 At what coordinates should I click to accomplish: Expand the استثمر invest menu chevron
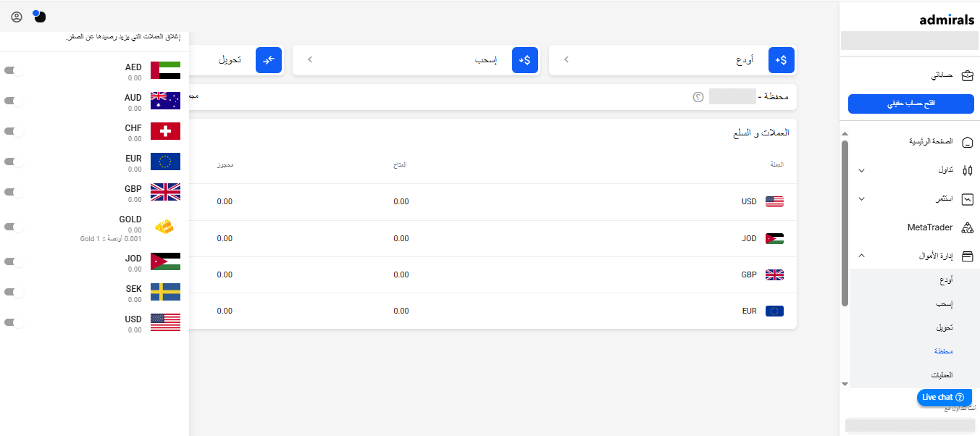click(861, 198)
